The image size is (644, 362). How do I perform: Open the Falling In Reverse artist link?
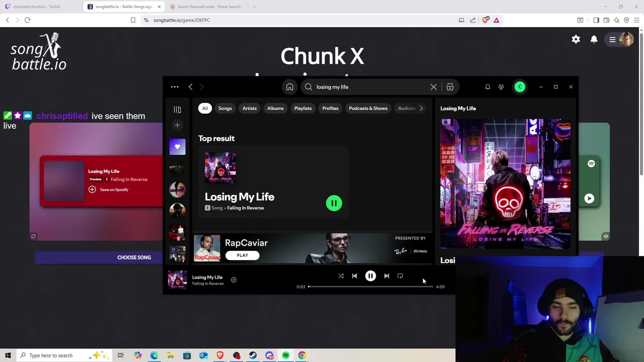coord(245,208)
